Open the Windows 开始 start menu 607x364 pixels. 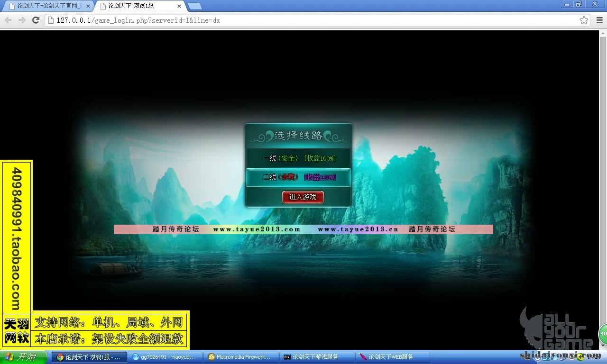point(24,357)
